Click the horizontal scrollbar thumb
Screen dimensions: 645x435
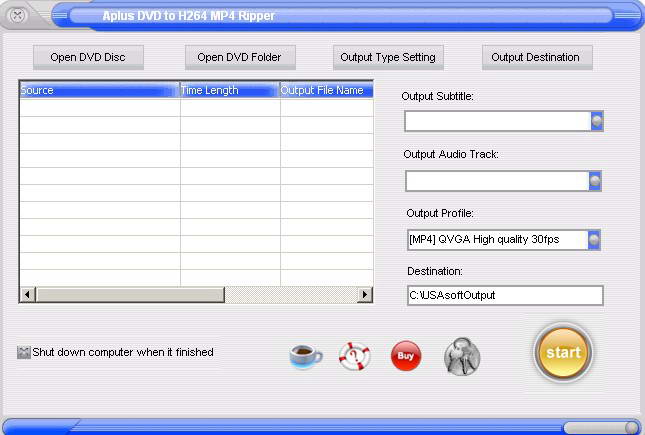pyautogui.click(x=130, y=295)
